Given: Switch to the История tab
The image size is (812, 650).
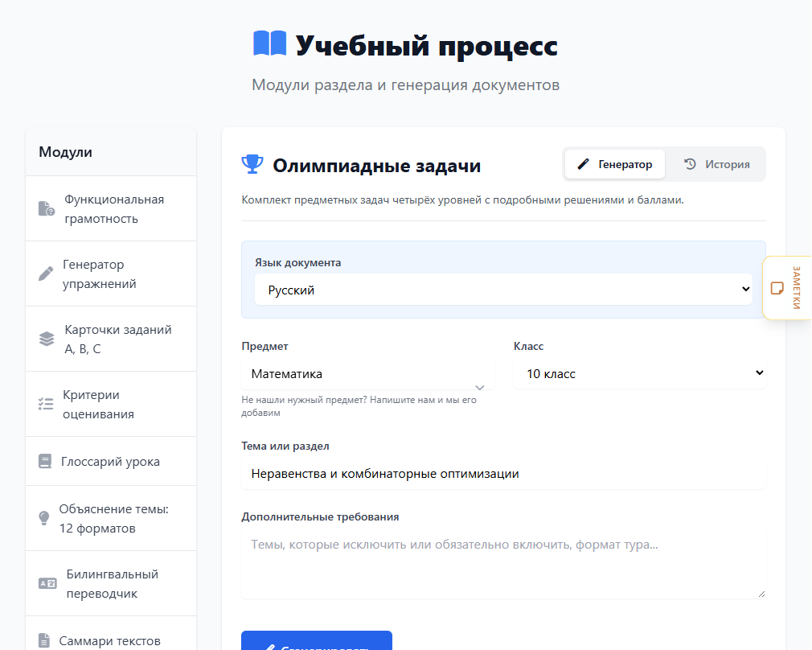Looking at the screenshot, I should [x=716, y=164].
